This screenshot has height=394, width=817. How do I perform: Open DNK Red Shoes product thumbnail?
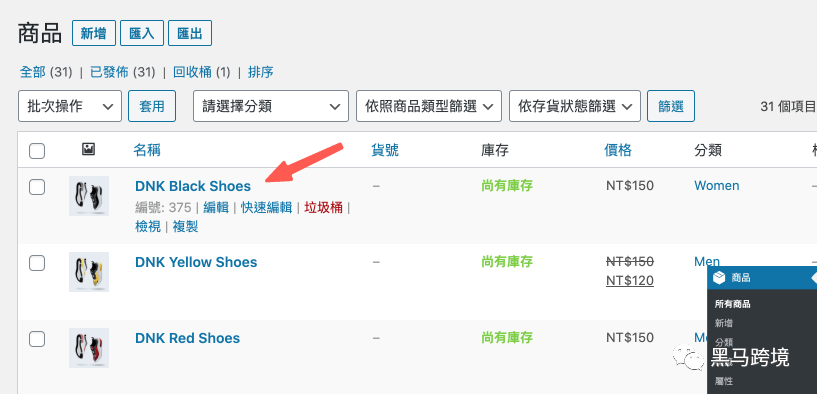tap(89, 348)
